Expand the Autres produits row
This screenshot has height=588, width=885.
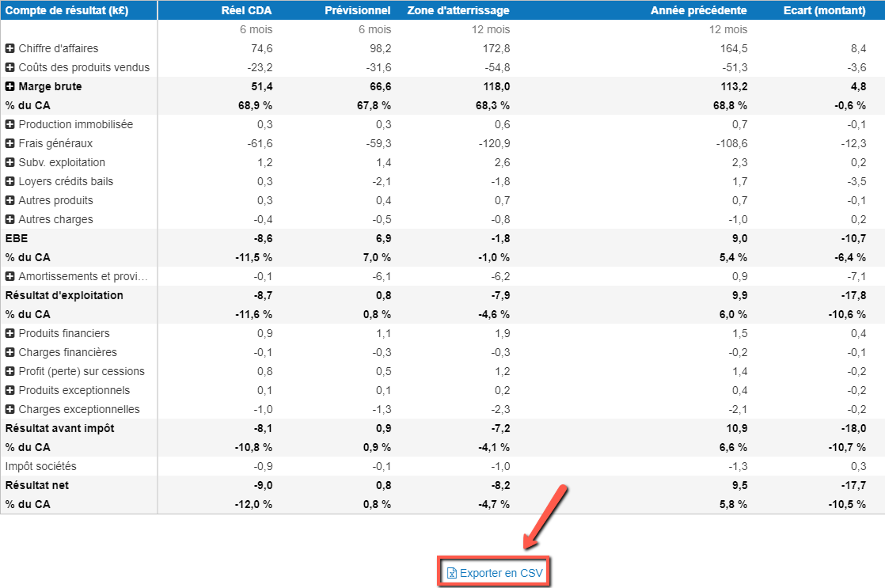(9, 200)
